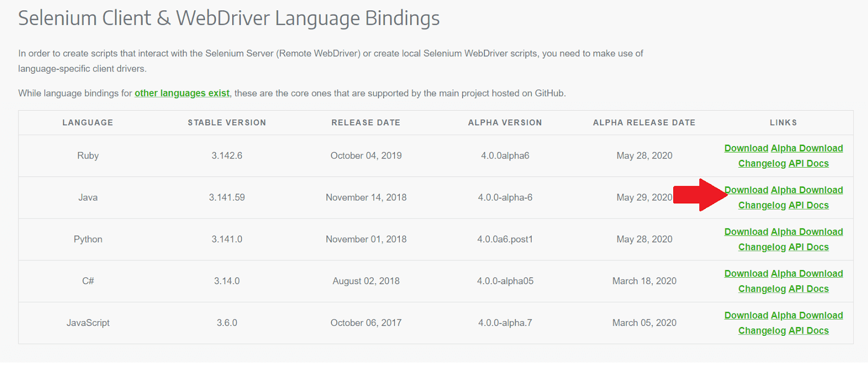Open Java Alpha Download link
The image size is (868, 383).
pos(807,190)
